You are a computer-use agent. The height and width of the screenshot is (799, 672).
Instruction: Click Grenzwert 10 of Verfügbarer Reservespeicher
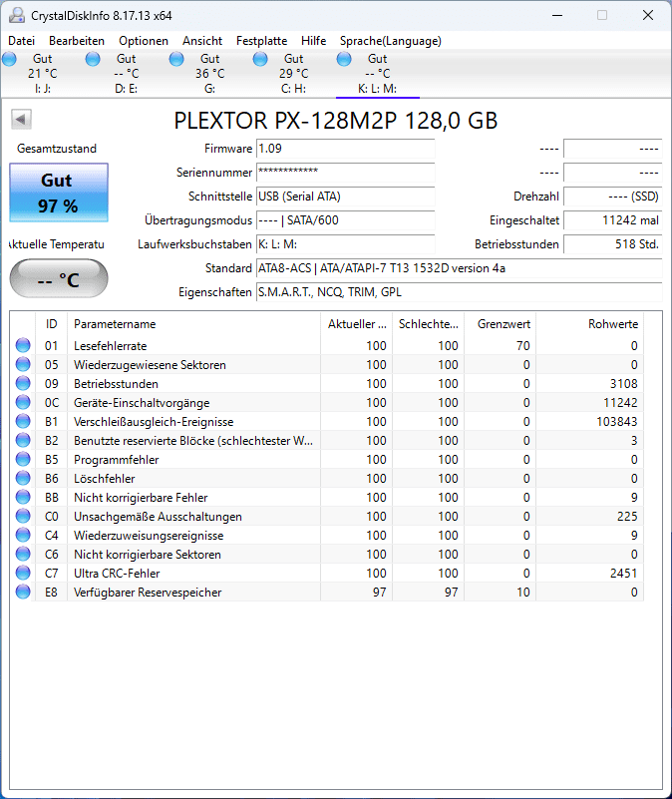pos(523,593)
